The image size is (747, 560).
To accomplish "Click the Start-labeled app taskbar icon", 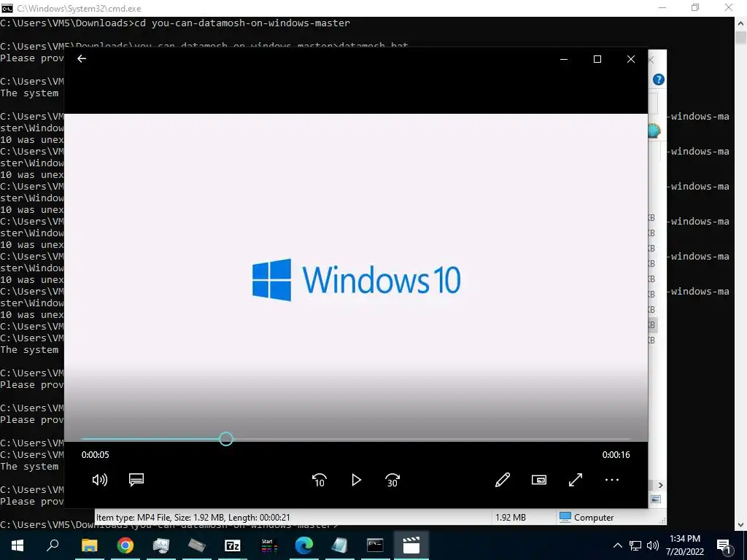I will 268,545.
